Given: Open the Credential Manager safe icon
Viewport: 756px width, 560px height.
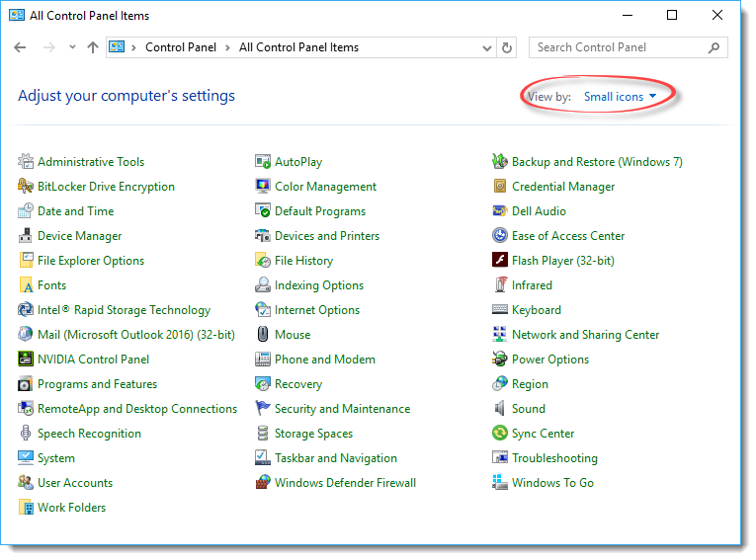Looking at the screenshot, I should click(500, 186).
